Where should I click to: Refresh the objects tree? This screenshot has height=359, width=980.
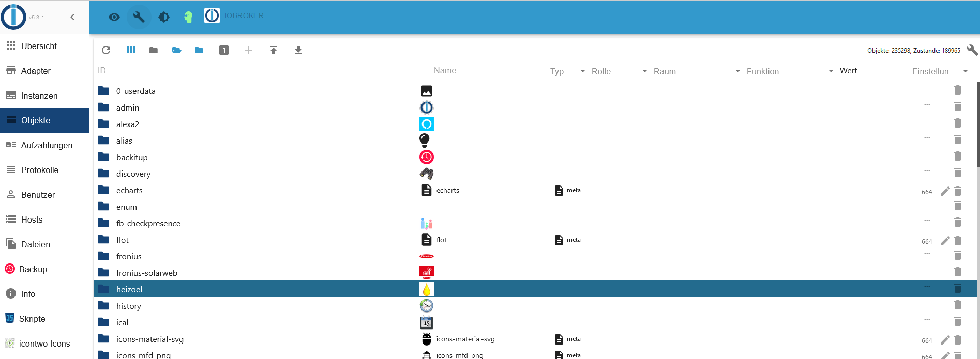click(x=106, y=50)
